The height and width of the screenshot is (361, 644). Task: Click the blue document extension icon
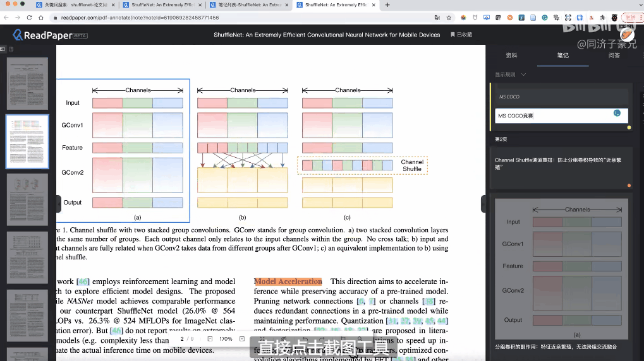pyautogui.click(x=533, y=18)
